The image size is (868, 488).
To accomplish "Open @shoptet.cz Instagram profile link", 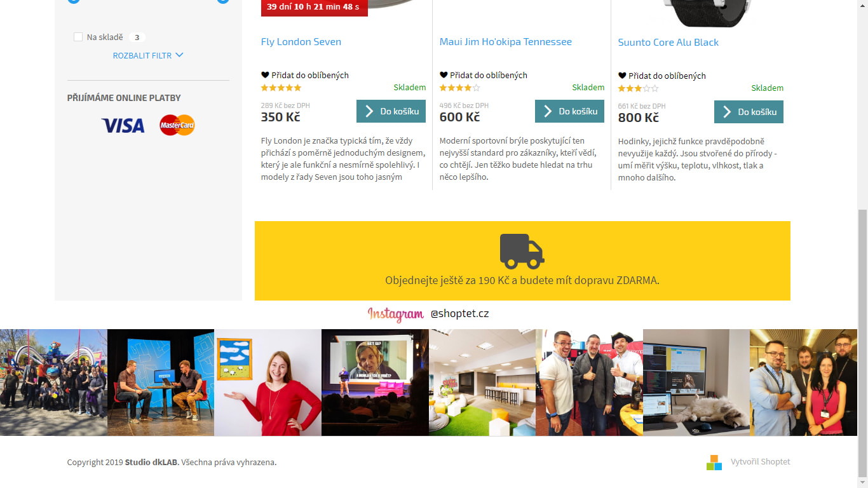I will click(459, 314).
